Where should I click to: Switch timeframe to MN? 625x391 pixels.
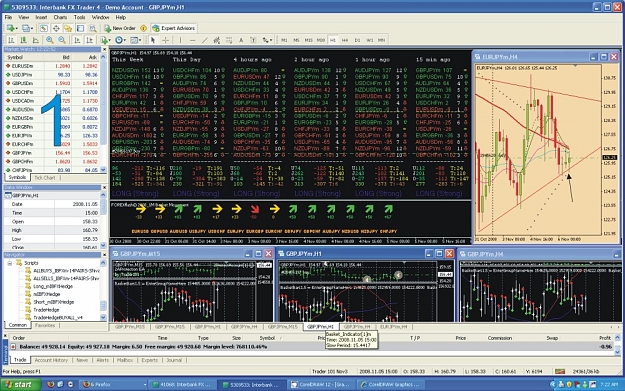coord(381,40)
